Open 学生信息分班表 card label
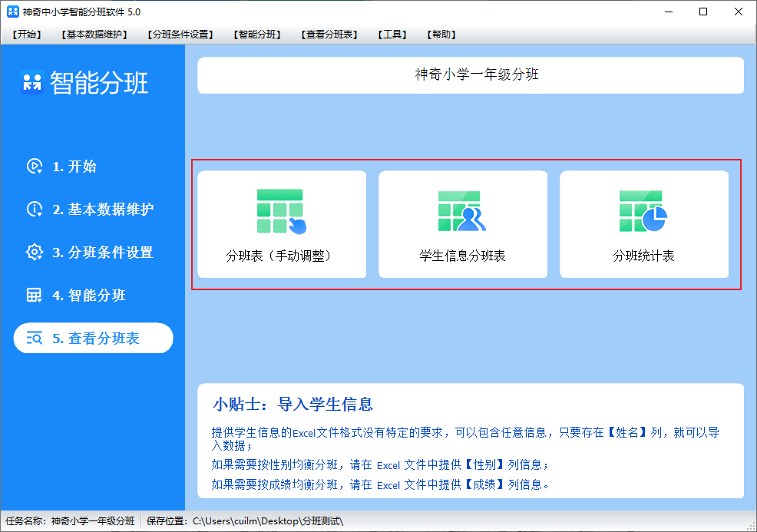Screen dimensions: 757x532 (x=462, y=256)
